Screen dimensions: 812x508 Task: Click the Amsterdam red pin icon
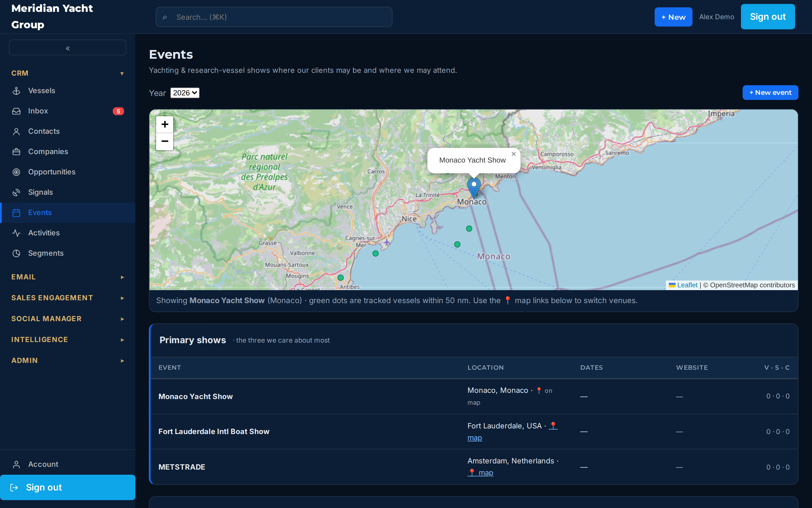472,473
